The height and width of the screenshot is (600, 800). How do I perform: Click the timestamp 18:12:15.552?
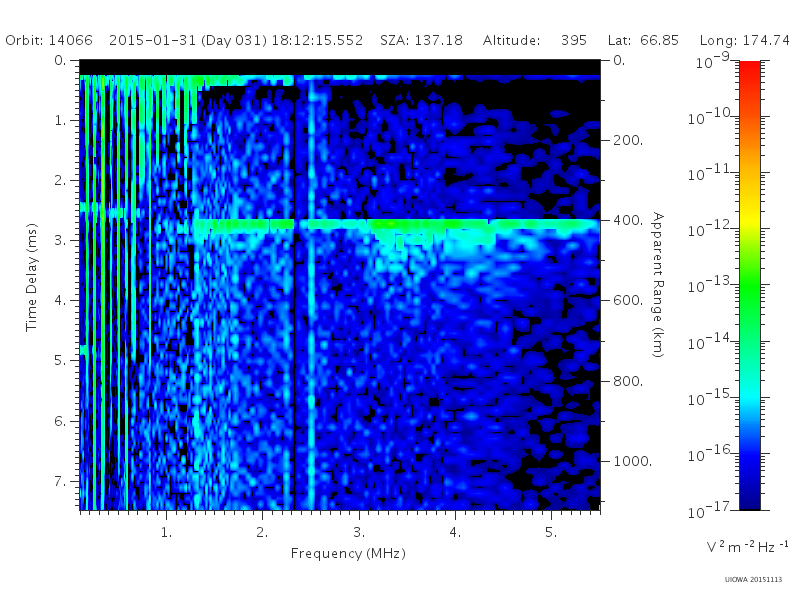click(x=317, y=40)
